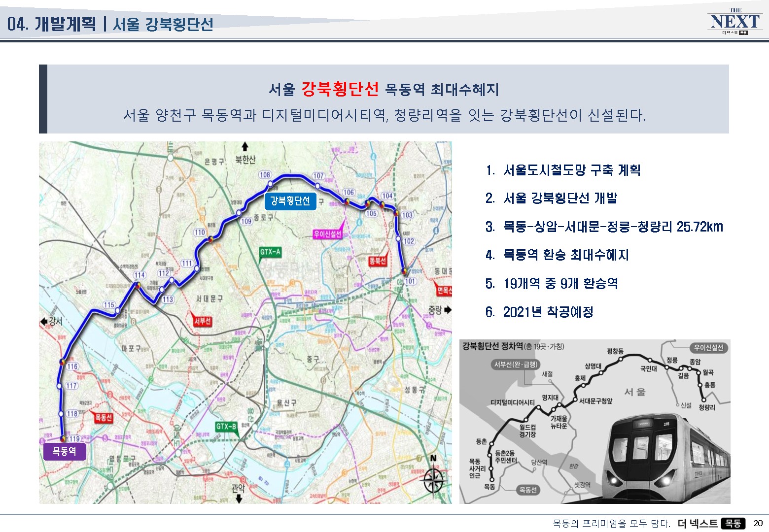Click station marker 112 on the map

164,273
